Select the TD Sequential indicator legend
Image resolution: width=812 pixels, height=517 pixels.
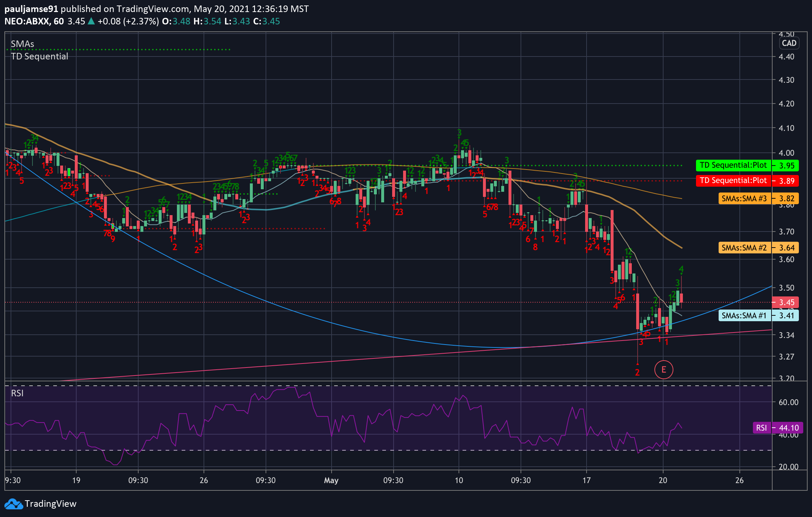[x=39, y=57]
